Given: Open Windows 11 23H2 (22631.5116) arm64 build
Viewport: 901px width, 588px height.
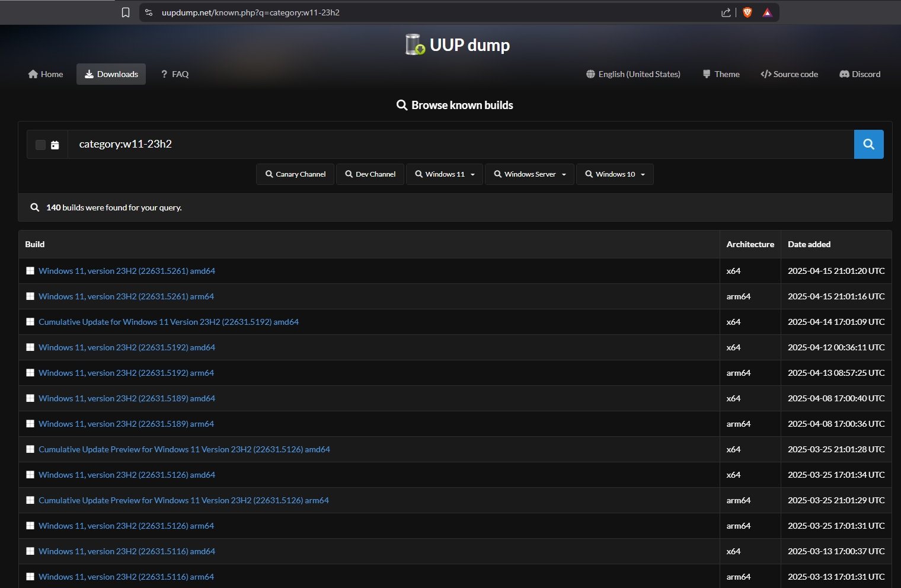Looking at the screenshot, I should coord(126,577).
